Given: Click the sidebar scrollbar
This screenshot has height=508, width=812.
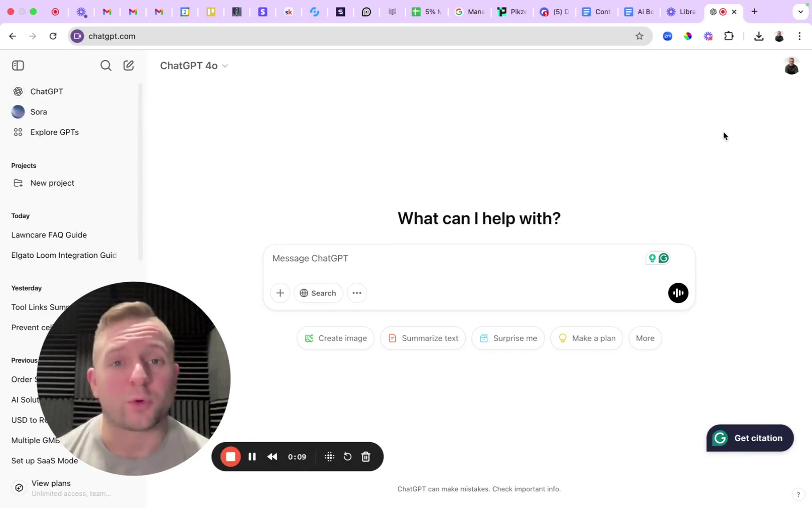Looking at the screenshot, I should [x=140, y=172].
